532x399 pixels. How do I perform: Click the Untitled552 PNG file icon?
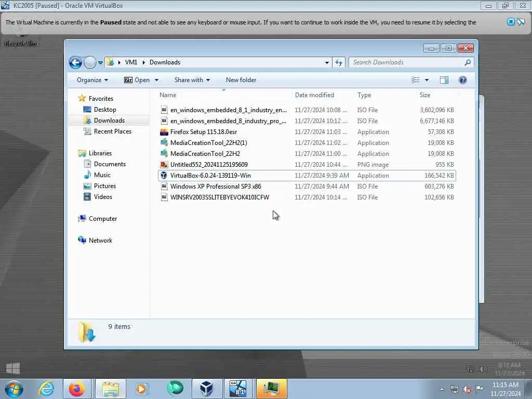pyautogui.click(x=164, y=165)
